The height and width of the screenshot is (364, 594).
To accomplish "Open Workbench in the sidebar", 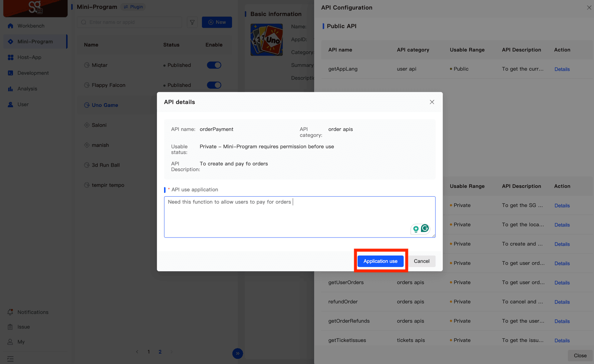I will pos(35,26).
